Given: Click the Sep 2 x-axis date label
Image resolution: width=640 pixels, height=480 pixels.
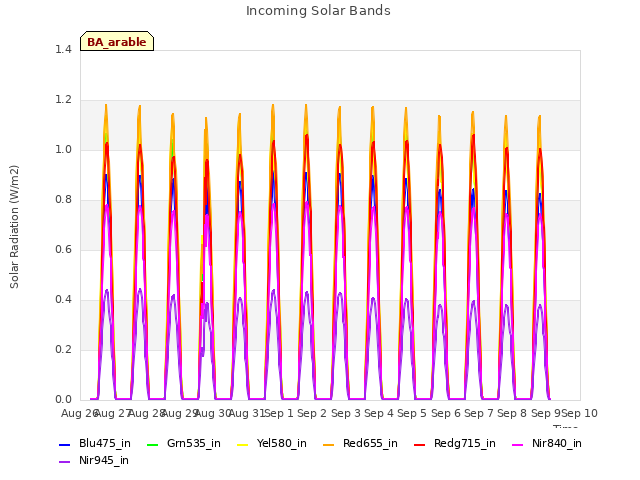Looking at the screenshot, I should (312, 413).
